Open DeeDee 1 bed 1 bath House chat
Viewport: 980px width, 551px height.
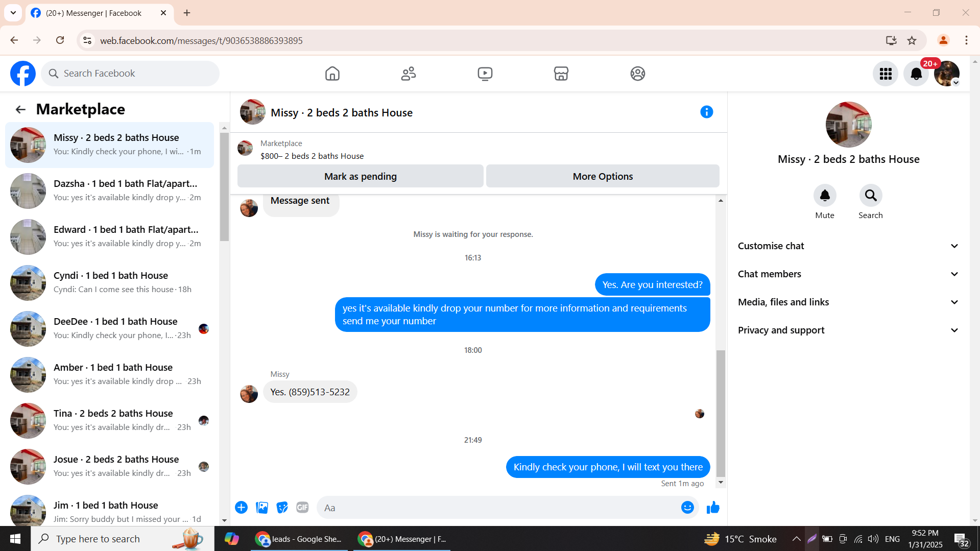[109, 328]
